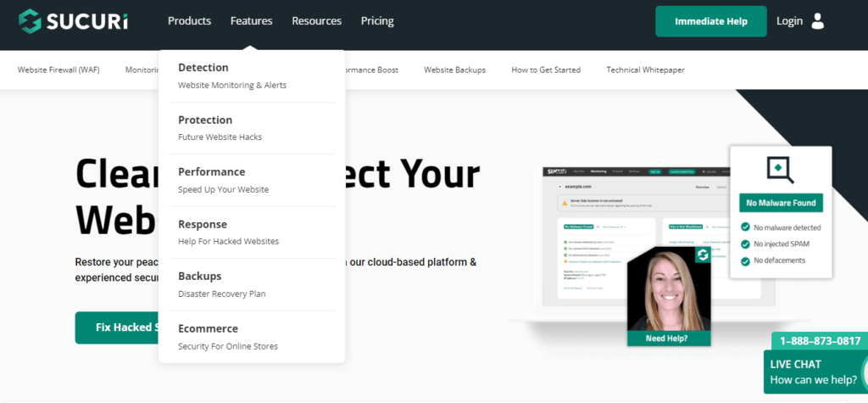Click the Fix Hacked Site button
This screenshot has width=868, height=403.
[x=117, y=327]
